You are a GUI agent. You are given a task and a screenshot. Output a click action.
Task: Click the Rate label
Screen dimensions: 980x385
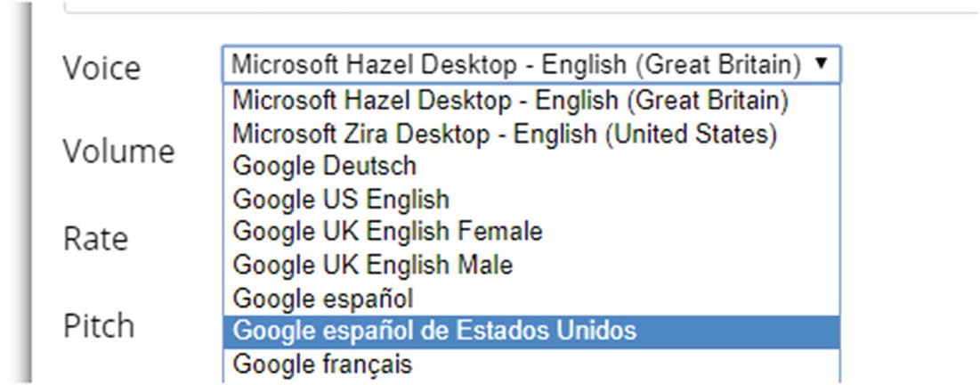pos(95,239)
